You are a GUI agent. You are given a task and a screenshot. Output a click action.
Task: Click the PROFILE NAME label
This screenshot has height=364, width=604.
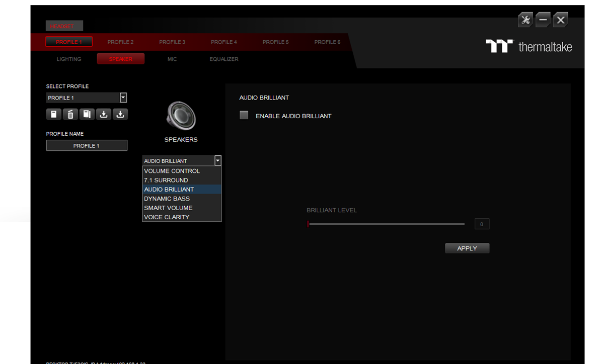tap(65, 134)
